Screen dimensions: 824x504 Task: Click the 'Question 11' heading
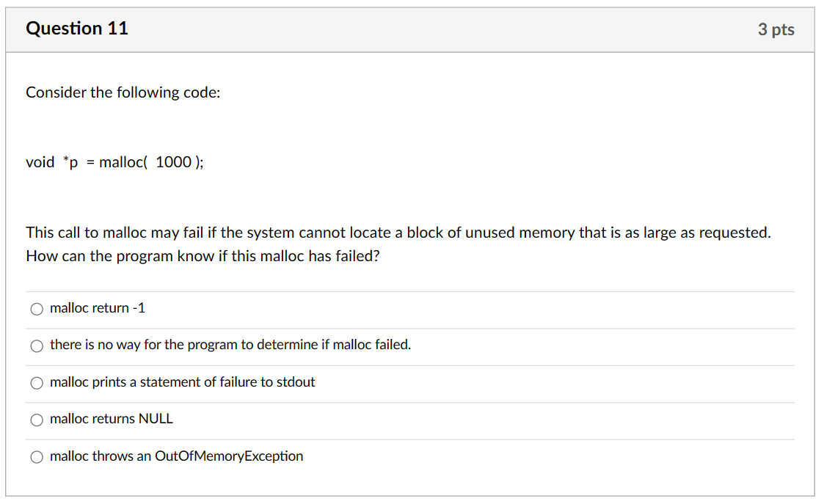coord(76,29)
